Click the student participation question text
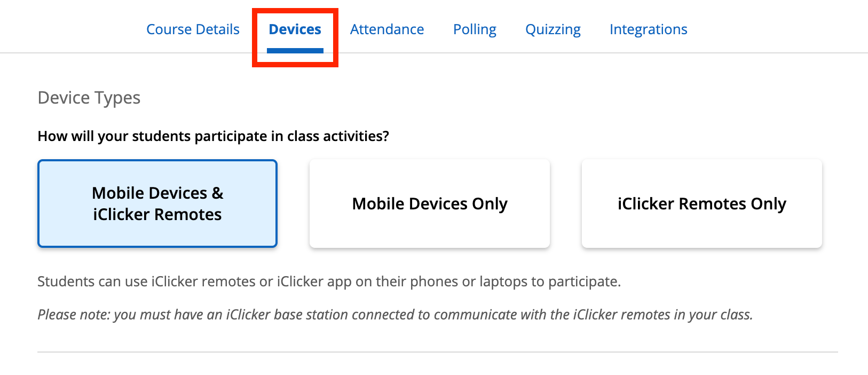 click(213, 136)
